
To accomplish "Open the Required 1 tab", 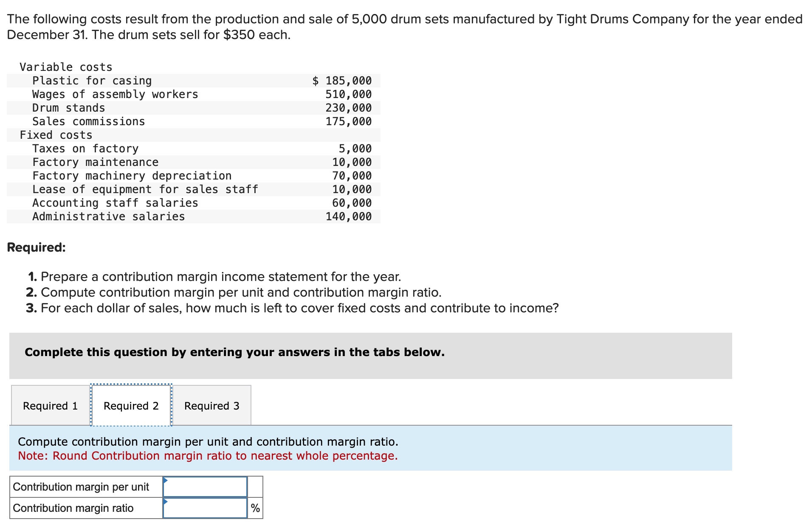I will point(51,406).
